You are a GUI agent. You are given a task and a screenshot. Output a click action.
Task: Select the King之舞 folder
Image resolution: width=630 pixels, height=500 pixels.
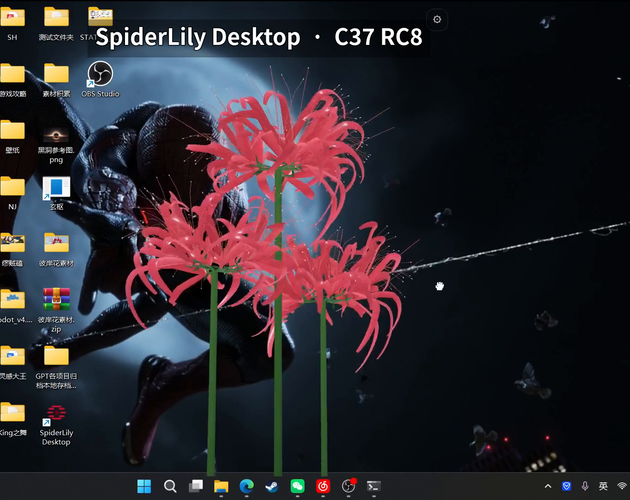(13, 420)
